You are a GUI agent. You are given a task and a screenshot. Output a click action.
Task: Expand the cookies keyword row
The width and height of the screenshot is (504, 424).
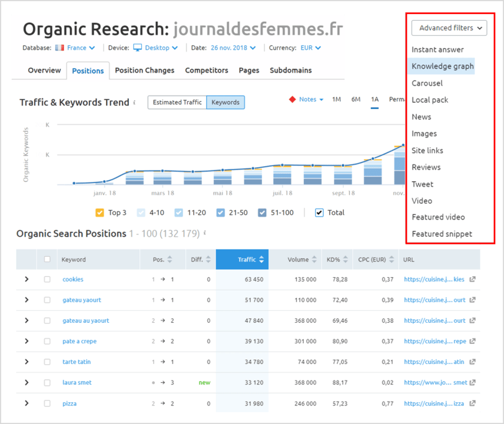26,279
